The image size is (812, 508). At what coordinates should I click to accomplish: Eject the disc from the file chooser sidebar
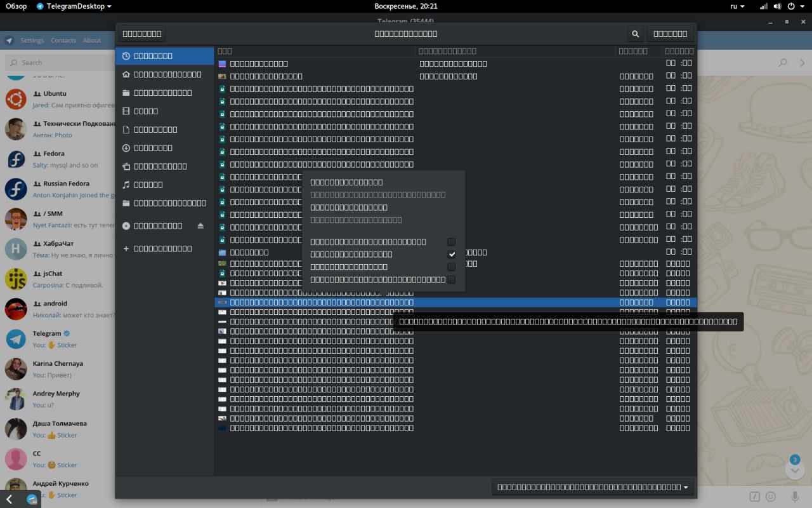click(200, 226)
